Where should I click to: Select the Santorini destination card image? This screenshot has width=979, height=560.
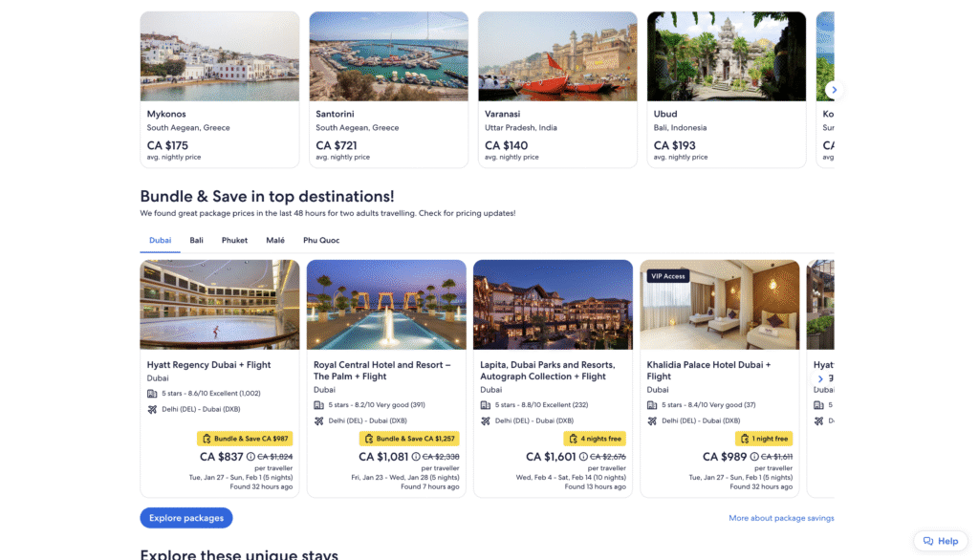388,56
